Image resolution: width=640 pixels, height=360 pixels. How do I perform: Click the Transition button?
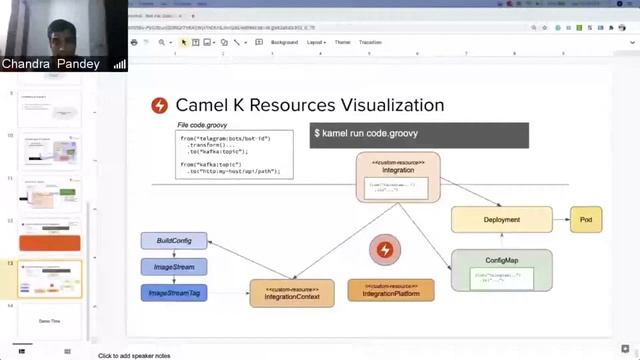click(370, 42)
